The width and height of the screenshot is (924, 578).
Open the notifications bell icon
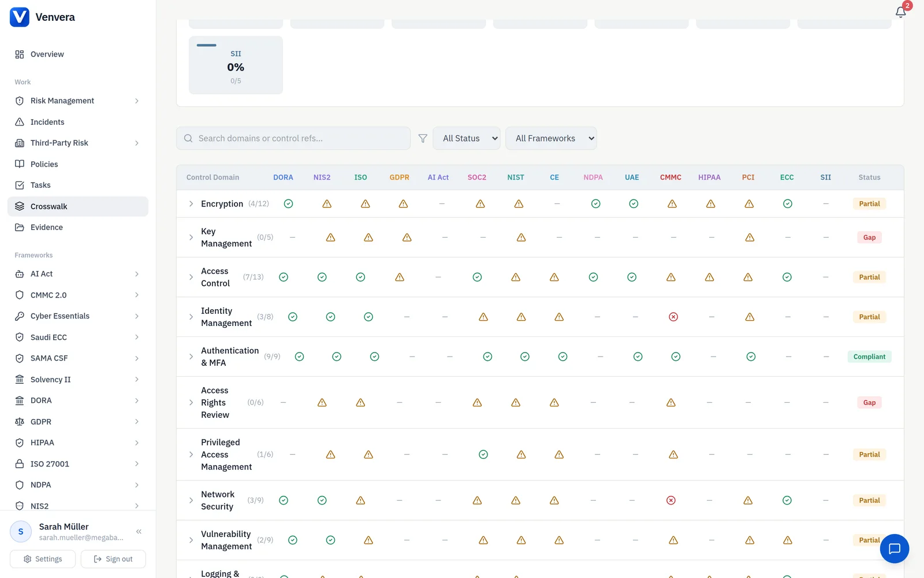900,12
